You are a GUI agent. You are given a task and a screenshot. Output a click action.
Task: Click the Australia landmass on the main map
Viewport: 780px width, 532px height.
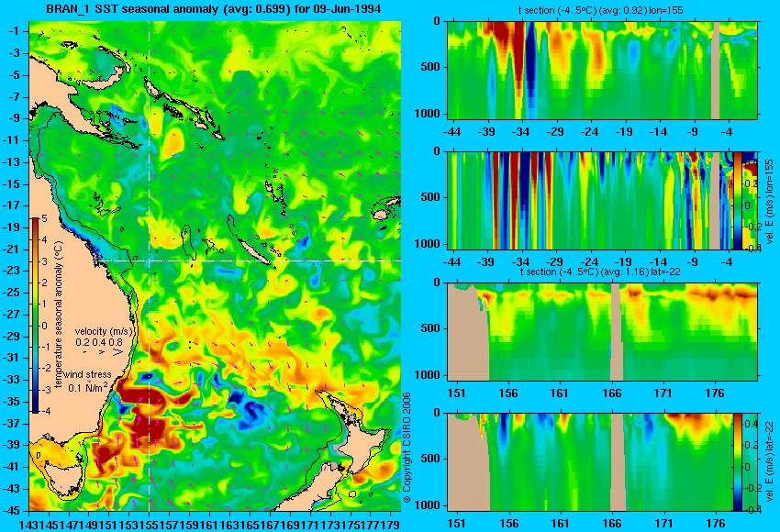click(x=74, y=298)
